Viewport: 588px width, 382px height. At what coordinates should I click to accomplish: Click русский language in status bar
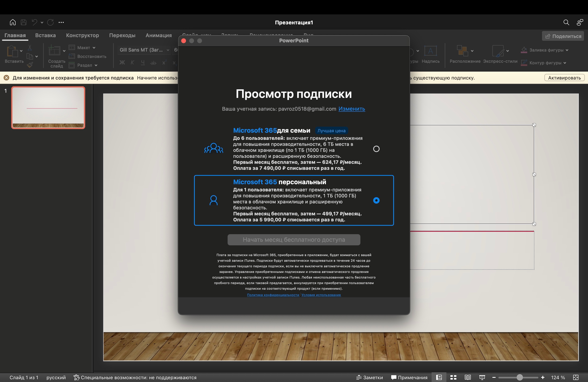coord(56,377)
